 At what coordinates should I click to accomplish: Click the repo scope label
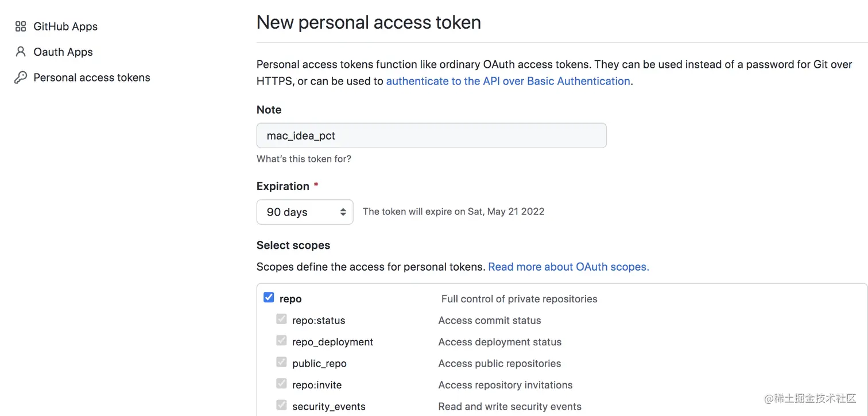[290, 299]
